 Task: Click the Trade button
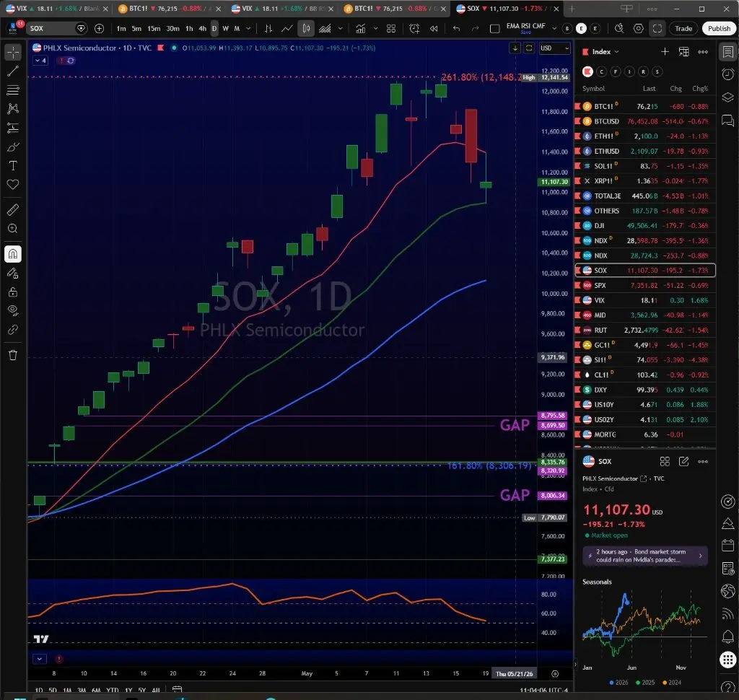coord(683,29)
